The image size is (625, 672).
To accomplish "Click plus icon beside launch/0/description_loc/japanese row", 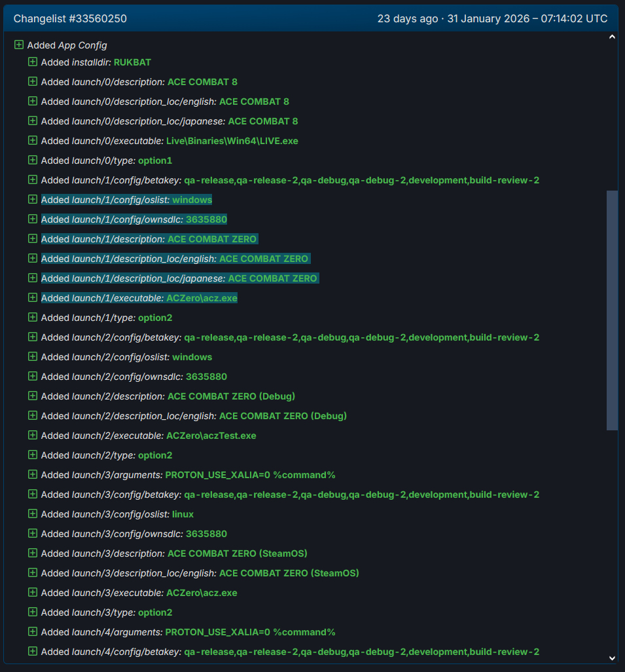I will pos(33,121).
